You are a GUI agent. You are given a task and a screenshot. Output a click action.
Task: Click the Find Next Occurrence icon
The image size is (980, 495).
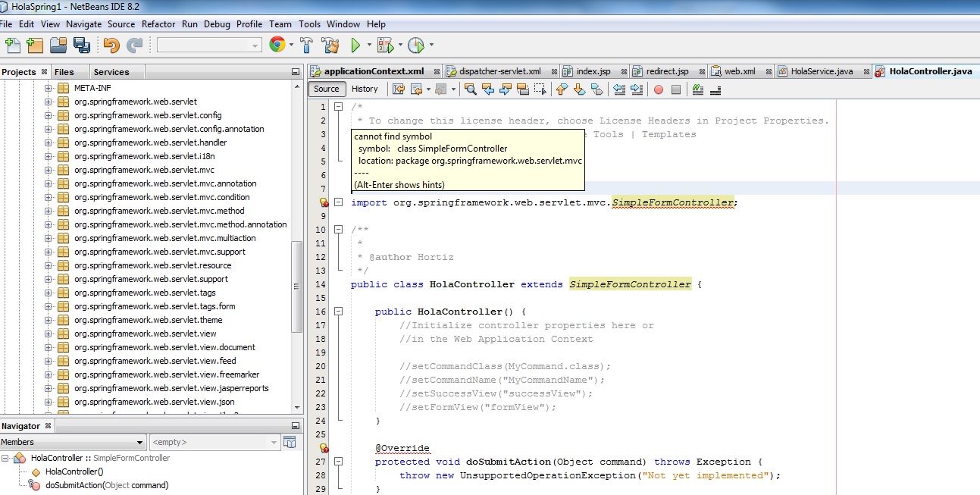[x=505, y=89]
